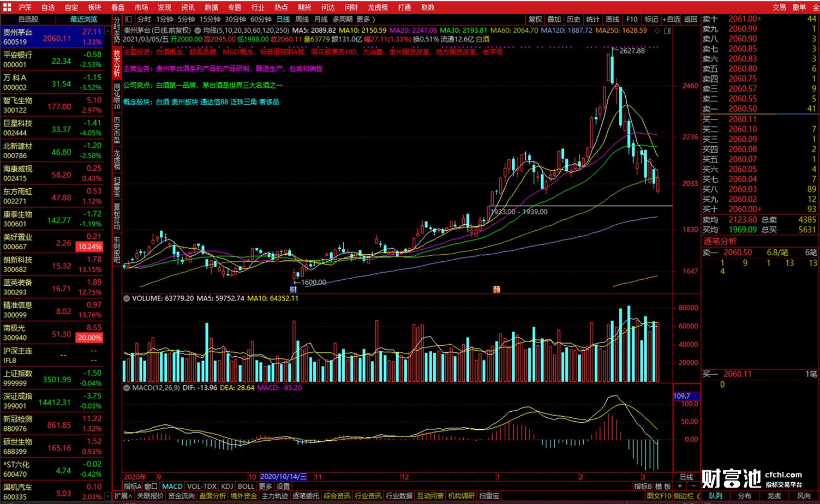Add stock with +自选 button
This screenshot has height=504, width=820.
pos(672,20)
